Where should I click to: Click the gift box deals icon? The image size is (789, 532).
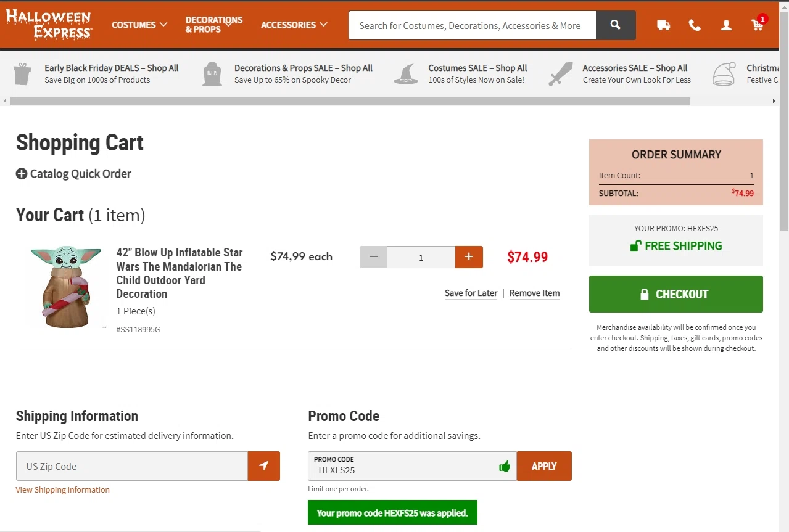[23, 74]
